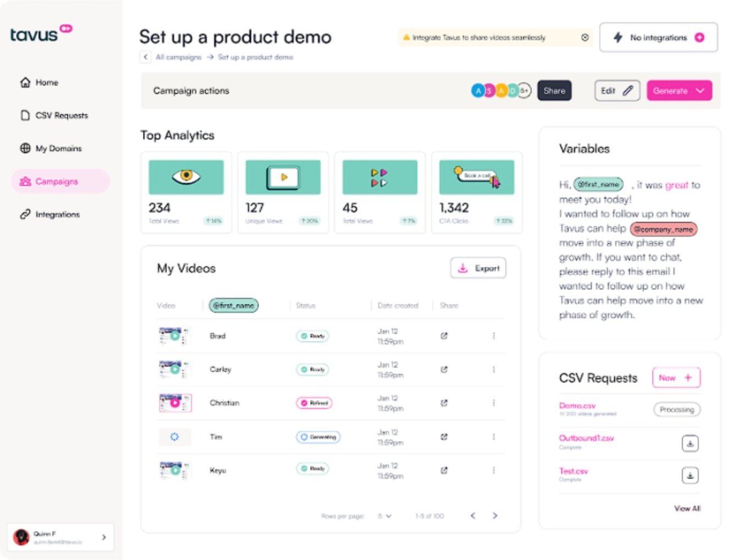Open the share icon for Brad's video
This screenshot has width=730, height=560.
tap(444, 336)
